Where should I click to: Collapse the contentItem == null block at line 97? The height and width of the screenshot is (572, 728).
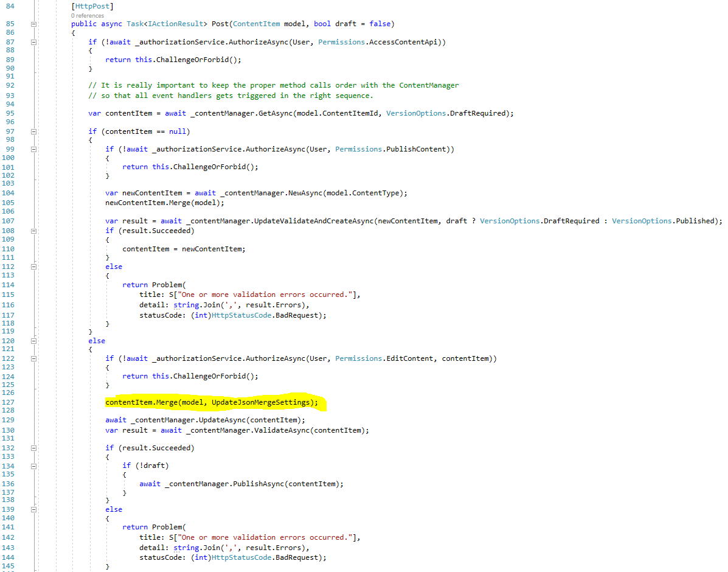[x=33, y=132]
